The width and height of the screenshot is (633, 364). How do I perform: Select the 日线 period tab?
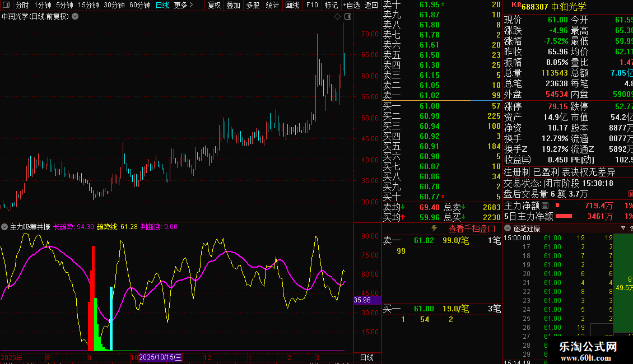[x=162, y=5]
